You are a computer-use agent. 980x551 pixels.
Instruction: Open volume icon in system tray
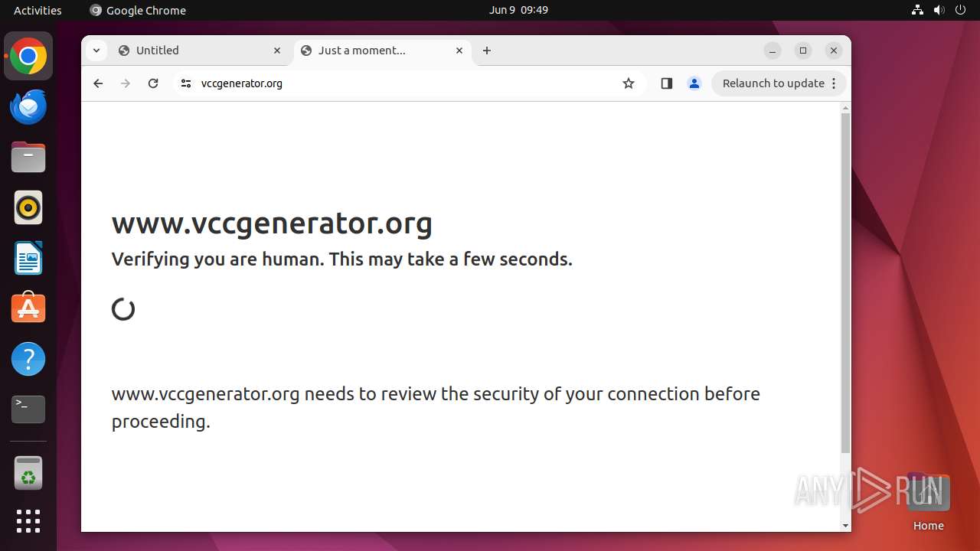click(x=939, y=10)
